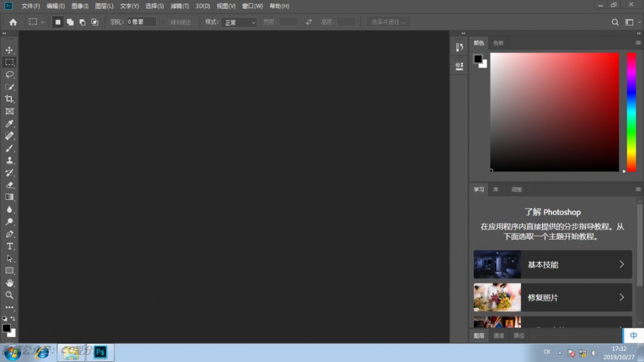This screenshot has width=644, height=362.
Task: Select the Lasso tool
Action: (10, 75)
